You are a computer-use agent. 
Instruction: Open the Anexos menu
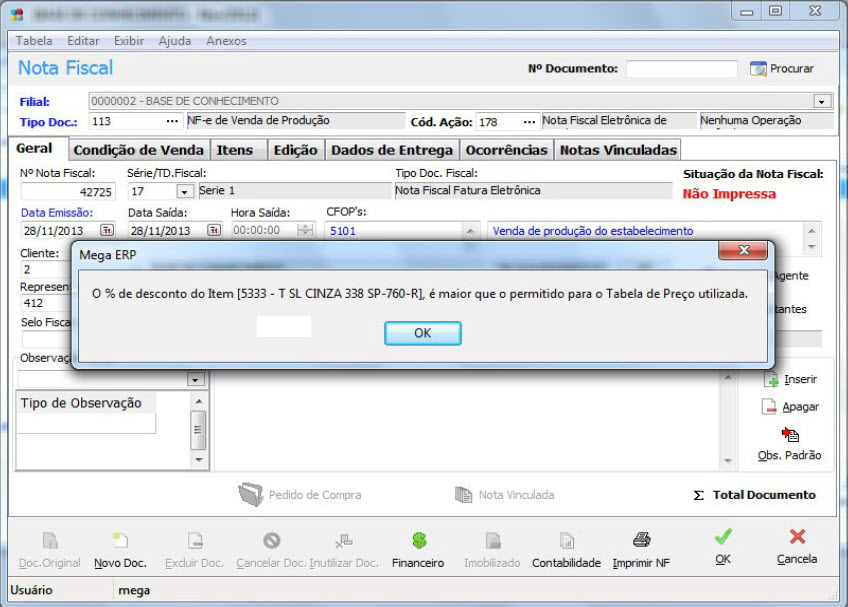point(226,41)
